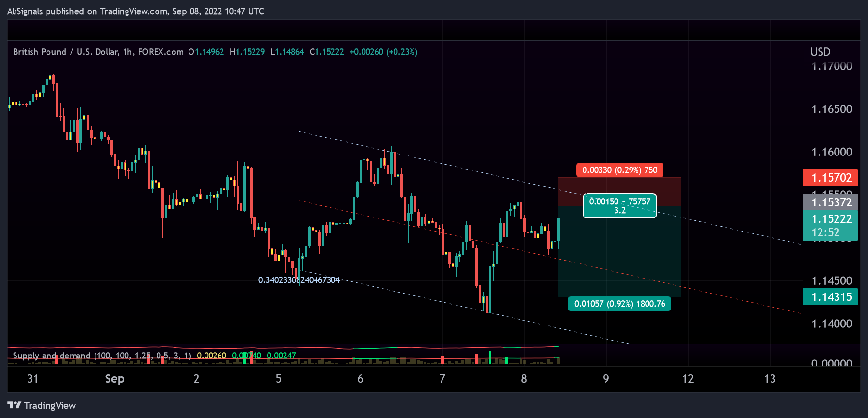Click date 9 on the time axis
The height and width of the screenshot is (418, 868).
(x=606, y=379)
